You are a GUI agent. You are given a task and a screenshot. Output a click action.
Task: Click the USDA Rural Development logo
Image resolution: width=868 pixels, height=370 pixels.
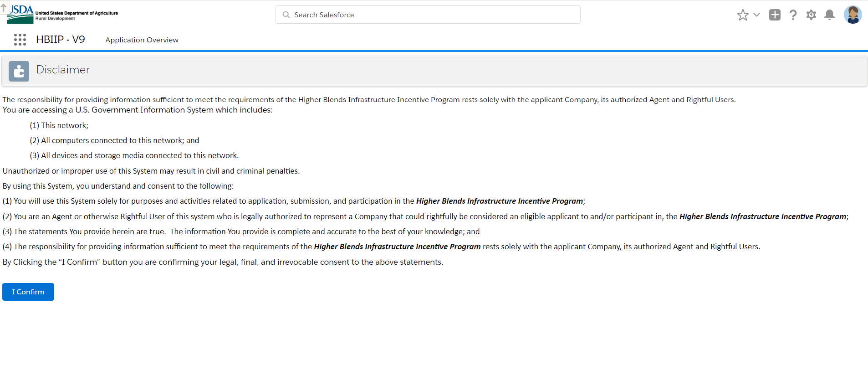click(x=21, y=15)
